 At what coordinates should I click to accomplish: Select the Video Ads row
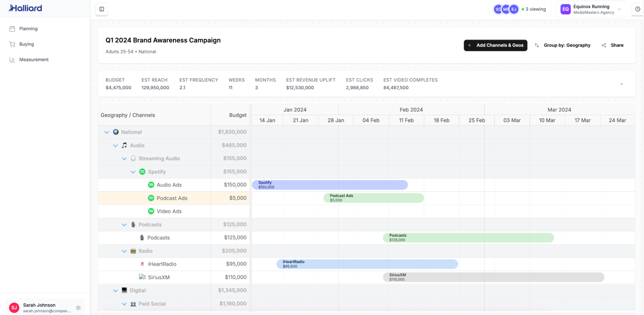click(x=169, y=211)
